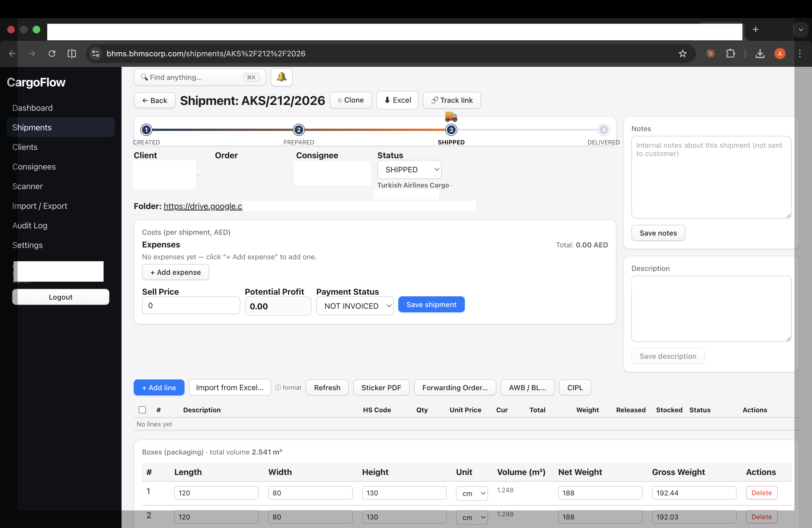
Task: Click box 1 Net Weight field
Action: 600,493
